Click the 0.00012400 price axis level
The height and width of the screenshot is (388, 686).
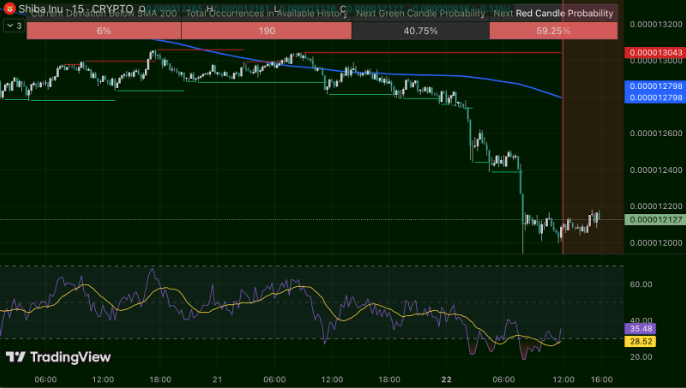click(x=656, y=170)
